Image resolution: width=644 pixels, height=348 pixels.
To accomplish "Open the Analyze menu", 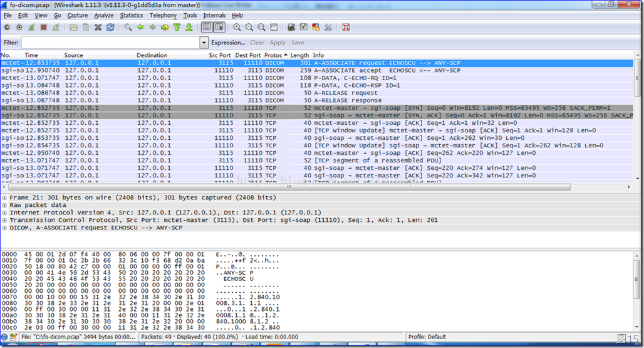I will [x=104, y=15].
